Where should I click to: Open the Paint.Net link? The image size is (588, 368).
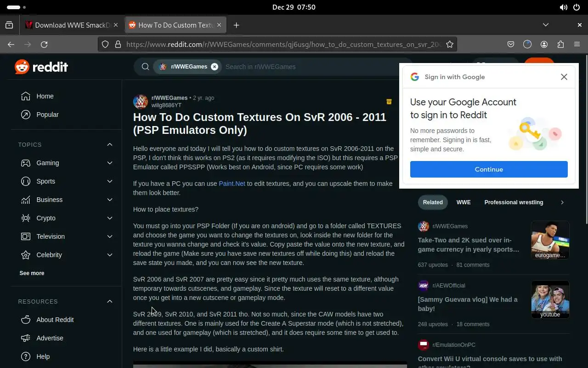point(232,184)
